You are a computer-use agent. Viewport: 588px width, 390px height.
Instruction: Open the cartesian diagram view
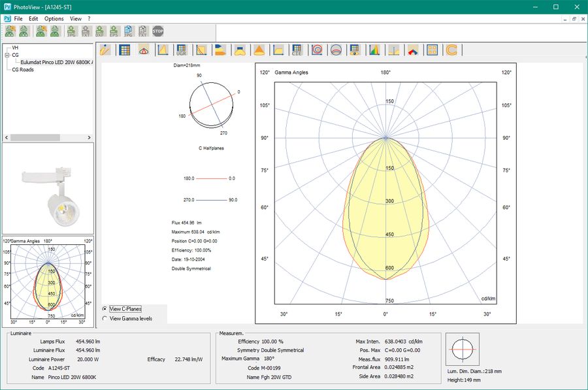163,50
